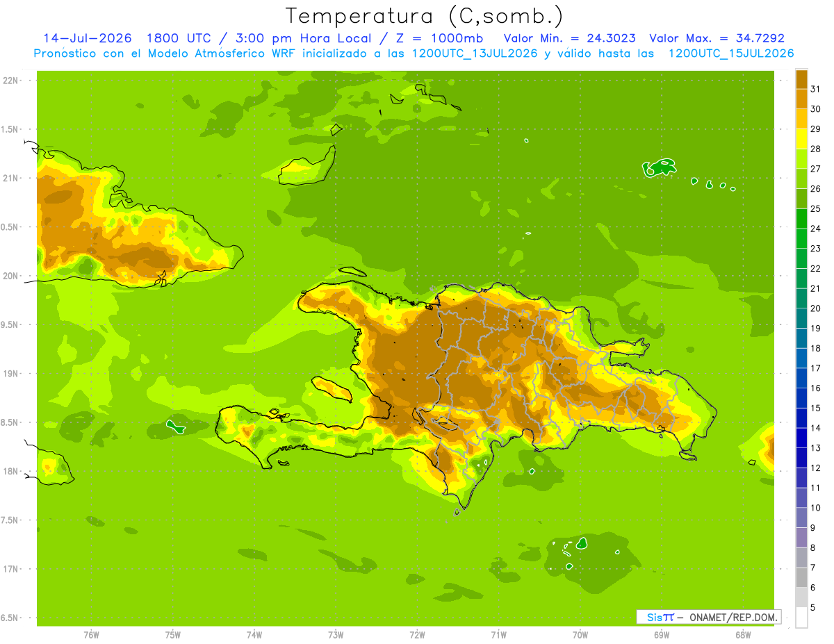This screenshot has height=644, width=834.
Task: Select legend swatch between 29 and 30
Action: [x=801, y=119]
